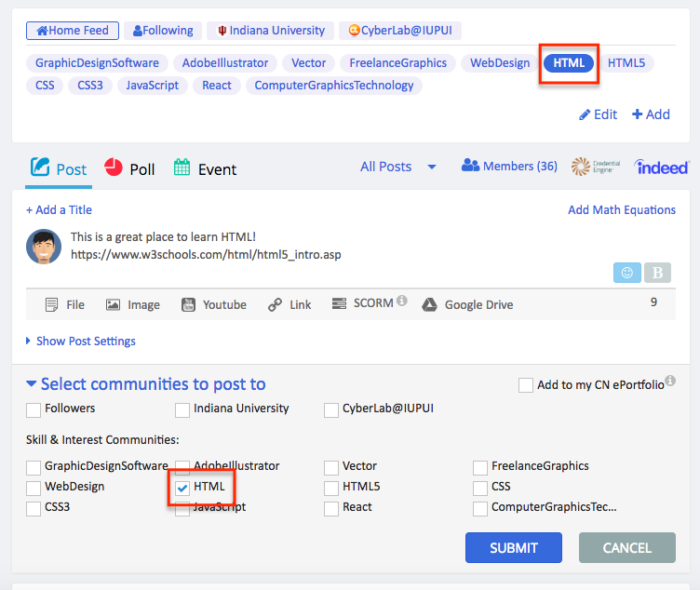
Task: Select the GraphicDesignSoftware community tag
Action: coord(97,63)
